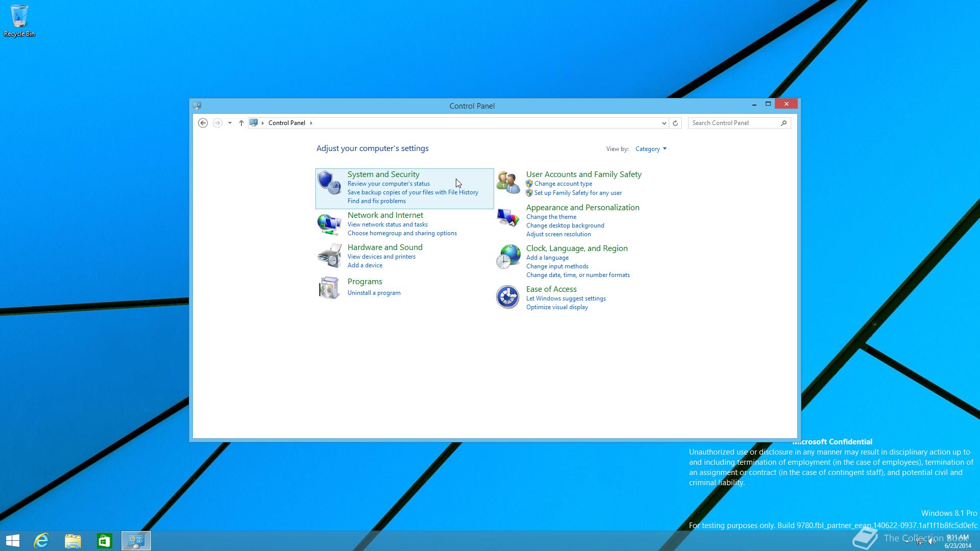Image resolution: width=980 pixels, height=551 pixels.
Task: Click Add a device link
Action: click(x=365, y=265)
